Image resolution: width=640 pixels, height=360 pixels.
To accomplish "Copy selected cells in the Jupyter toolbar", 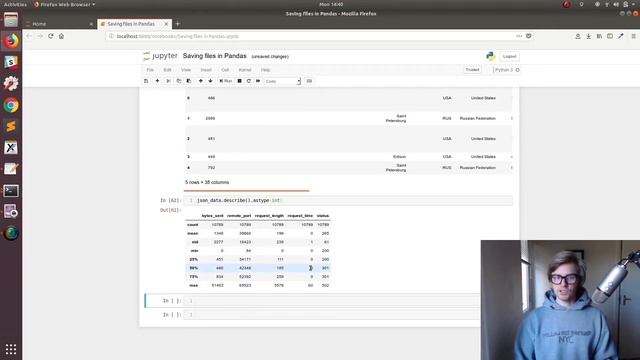I will click(x=178, y=81).
